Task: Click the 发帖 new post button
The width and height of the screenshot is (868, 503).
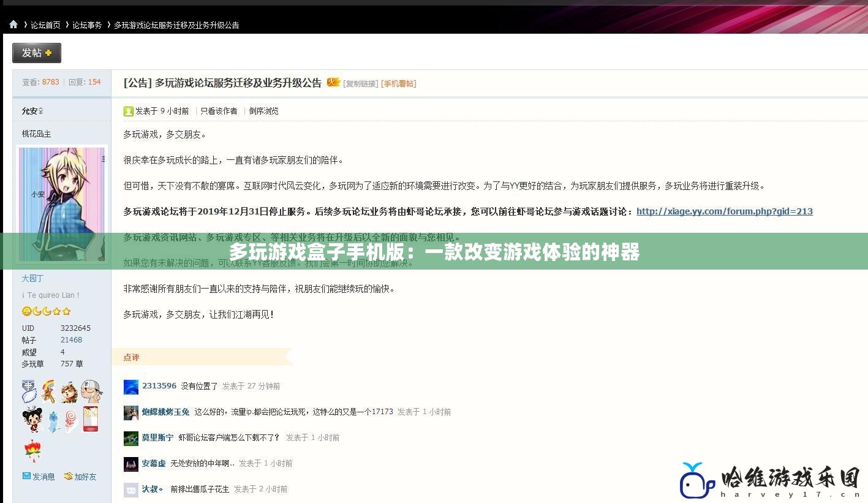Action: coord(37,53)
